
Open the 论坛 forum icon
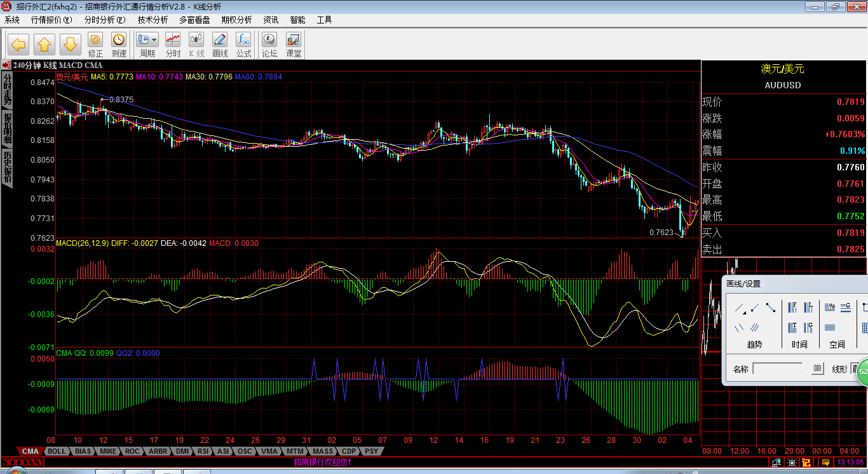click(269, 44)
